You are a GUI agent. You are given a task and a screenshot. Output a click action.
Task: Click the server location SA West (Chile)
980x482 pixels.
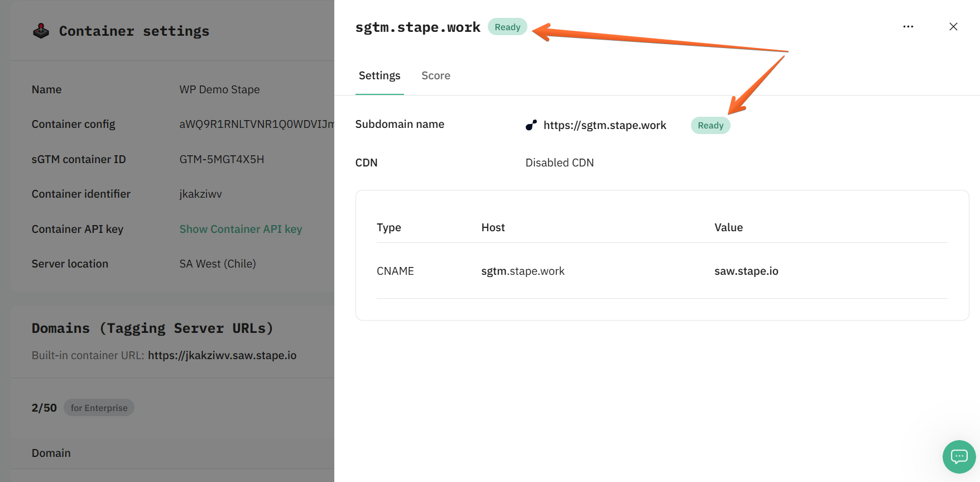218,264
